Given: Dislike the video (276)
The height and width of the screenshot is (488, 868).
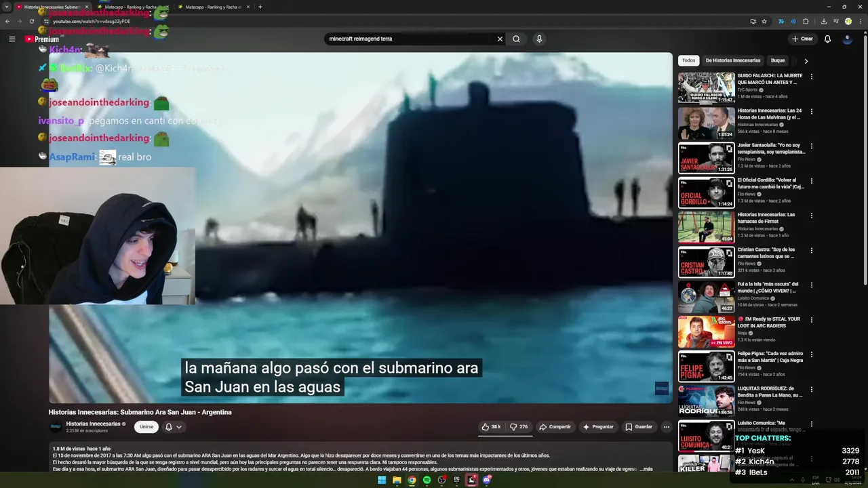Looking at the screenshot, I should coord(519,427).
